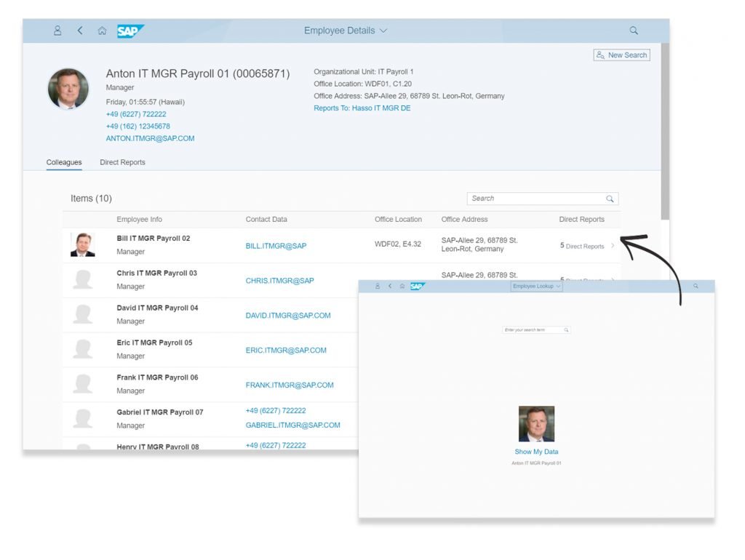745x560 pixels.
Task: Click the magnifier icon inside the Items search box
Action: point(610,198)
